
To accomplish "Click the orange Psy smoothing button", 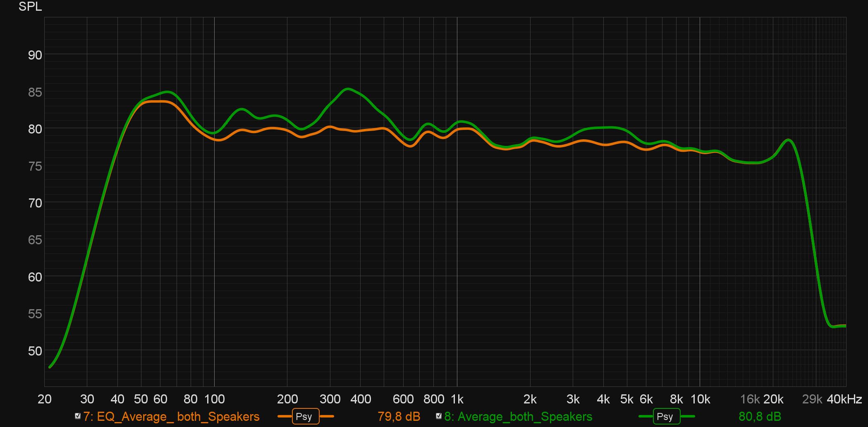I will [x=306, y=416].
